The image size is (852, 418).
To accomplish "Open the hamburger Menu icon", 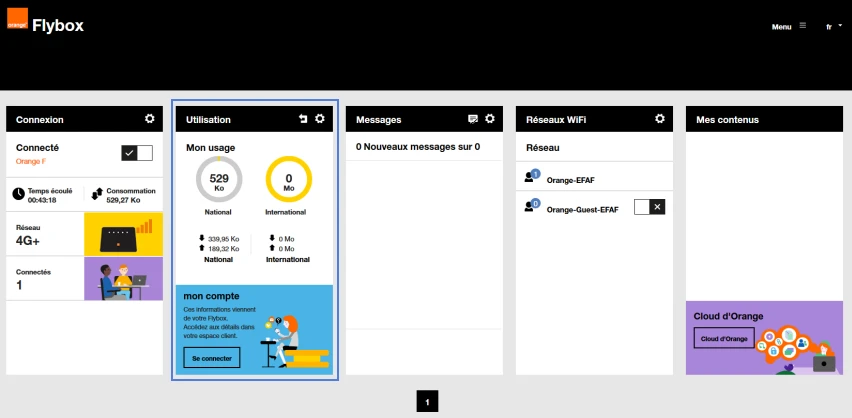I will coord(803,26).
